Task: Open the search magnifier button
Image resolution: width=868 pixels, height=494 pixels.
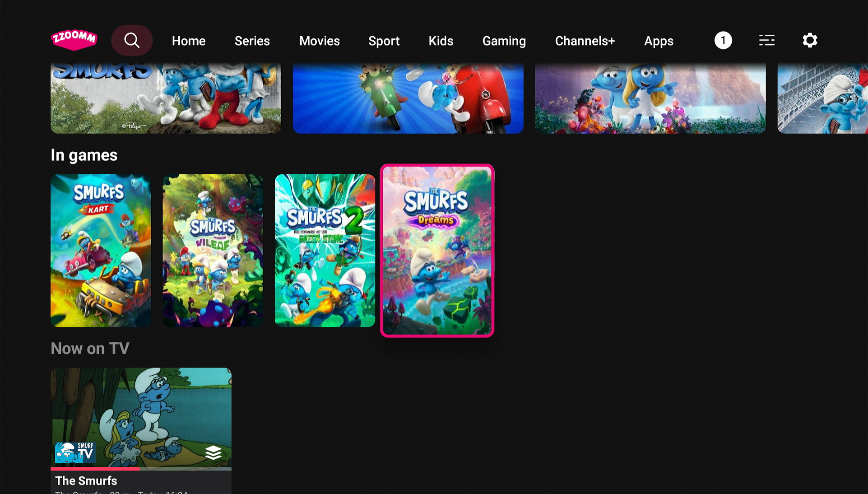Action: pos(132,40)
